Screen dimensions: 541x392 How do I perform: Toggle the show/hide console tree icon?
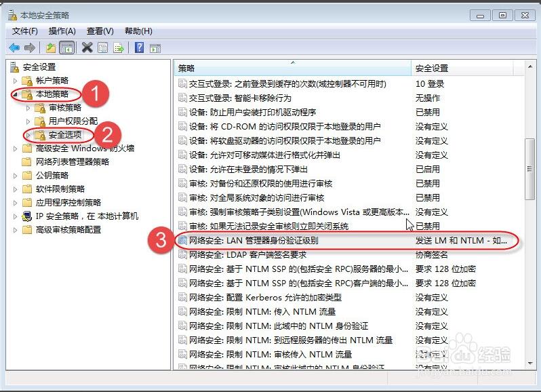tap(67, 47)
